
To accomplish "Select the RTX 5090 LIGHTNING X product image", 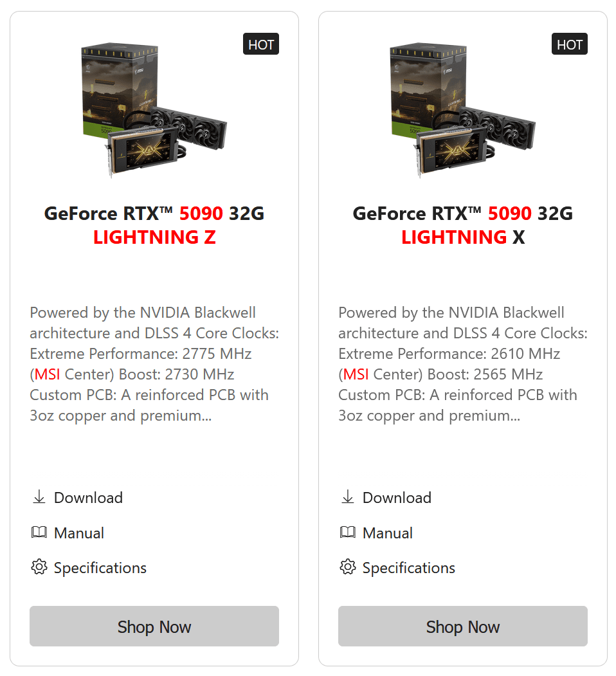I will point(463,111).
